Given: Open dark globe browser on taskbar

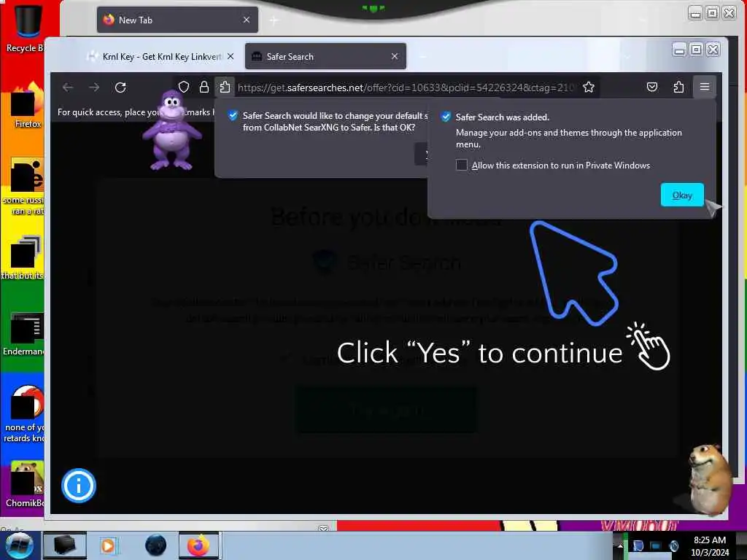Looking at the screenshot, I should [155, 545].
